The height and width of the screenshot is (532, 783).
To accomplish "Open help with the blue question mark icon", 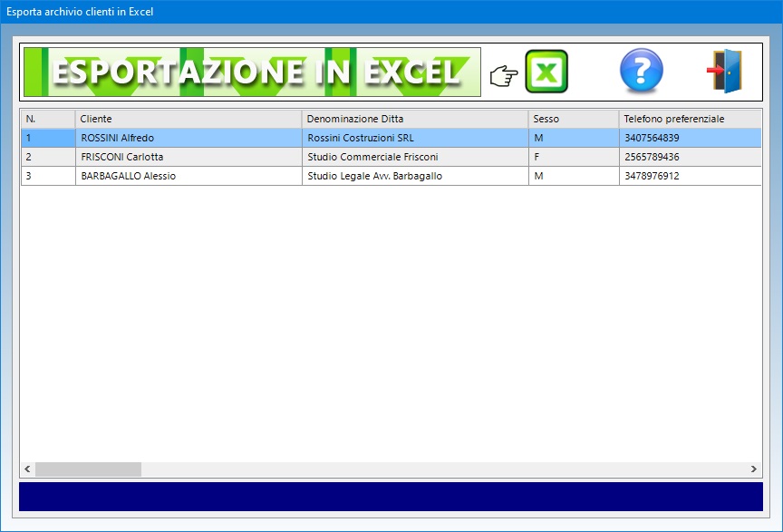I will pyautogui.click(x=641, y=72).
